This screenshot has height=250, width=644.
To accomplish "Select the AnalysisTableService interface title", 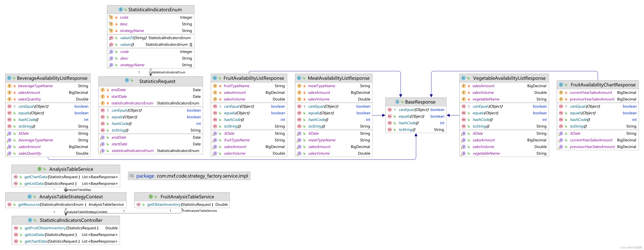I will pos(71,169).
